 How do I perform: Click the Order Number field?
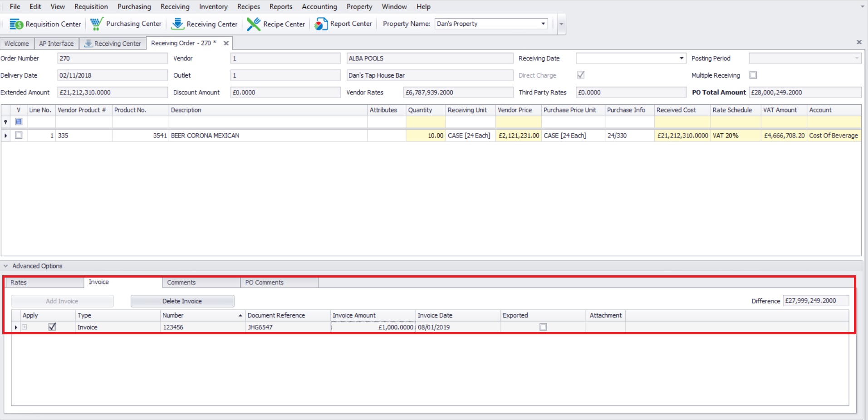[x=113, y=58]
